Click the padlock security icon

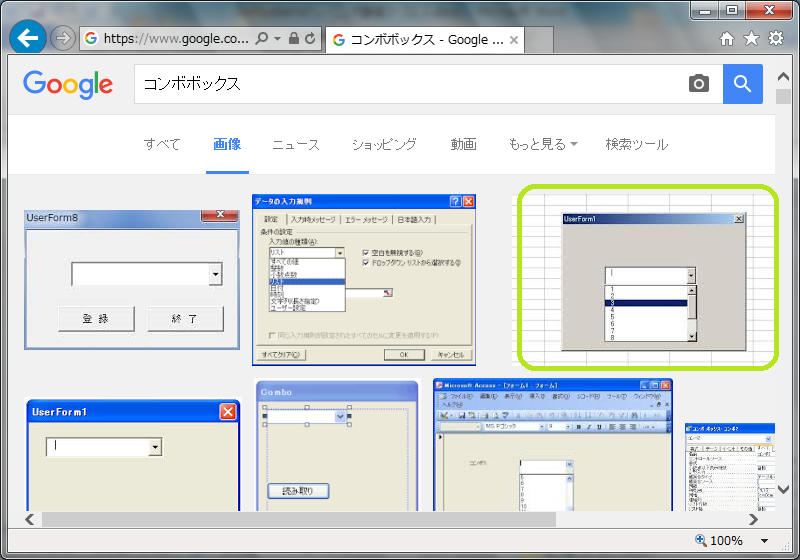(294, 39)
